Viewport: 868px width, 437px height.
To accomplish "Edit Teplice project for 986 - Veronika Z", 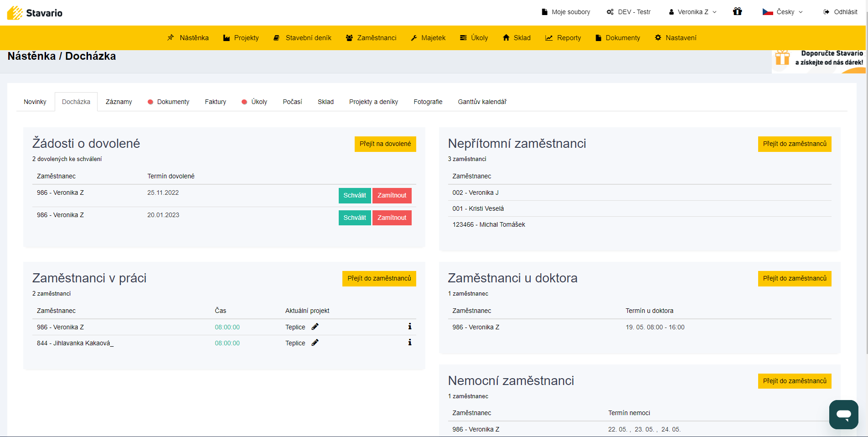I will pyautogui.click(x=315, y=327).
